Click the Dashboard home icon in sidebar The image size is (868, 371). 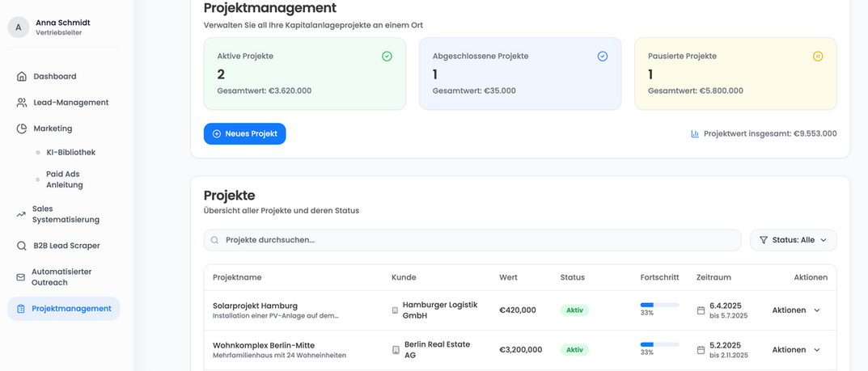point(22,77)
